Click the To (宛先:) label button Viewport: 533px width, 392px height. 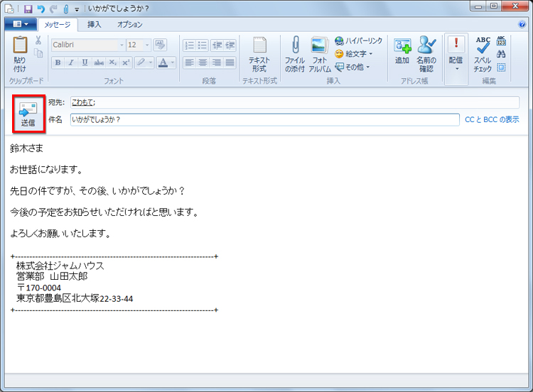click(56, 102)
